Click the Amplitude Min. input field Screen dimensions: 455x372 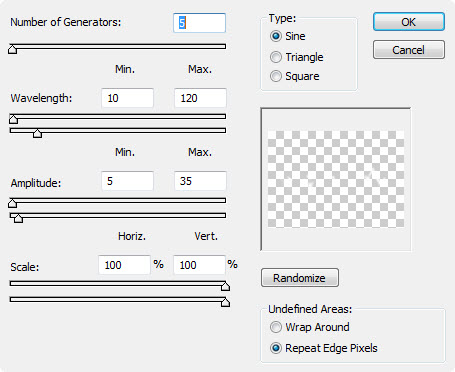pos(127,181)
